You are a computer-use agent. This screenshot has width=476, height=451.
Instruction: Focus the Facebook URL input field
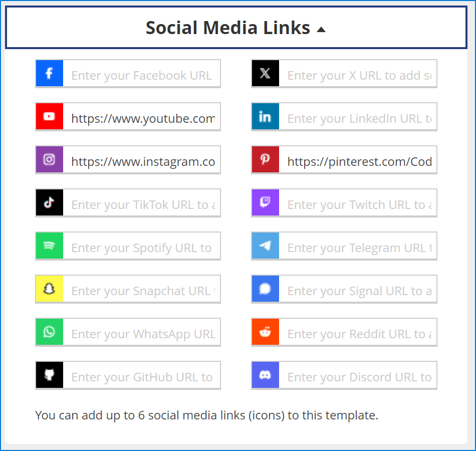tap(141, 74)
